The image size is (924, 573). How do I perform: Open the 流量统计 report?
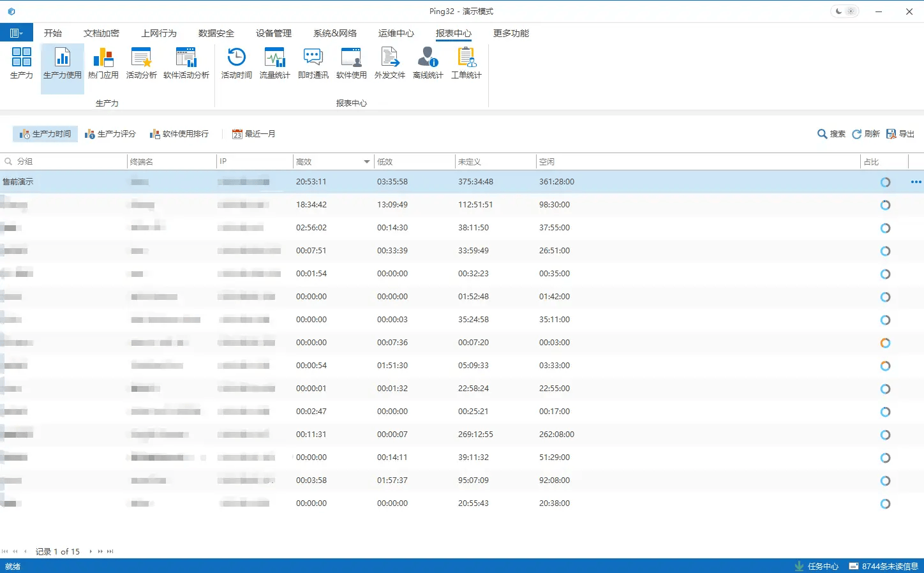(274, 64)
